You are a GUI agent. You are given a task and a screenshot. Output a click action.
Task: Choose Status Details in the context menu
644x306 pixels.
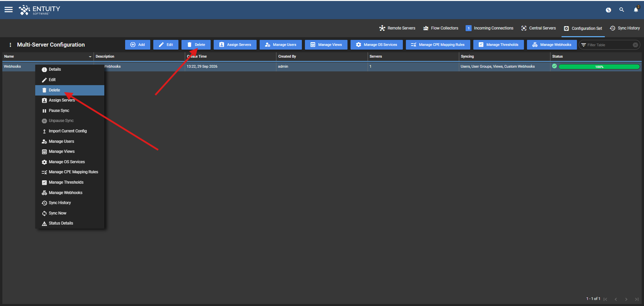point(70,223)
